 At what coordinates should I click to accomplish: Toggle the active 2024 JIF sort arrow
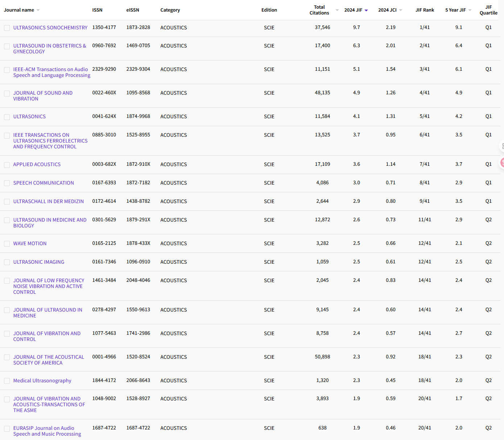(366, 11)
